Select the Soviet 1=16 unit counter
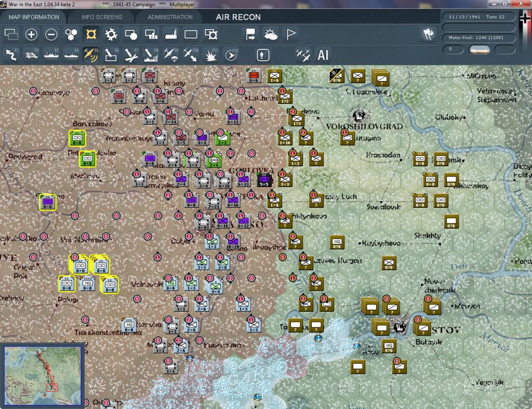532x409 pixels. pyautogui.click(x=285, y=138)
